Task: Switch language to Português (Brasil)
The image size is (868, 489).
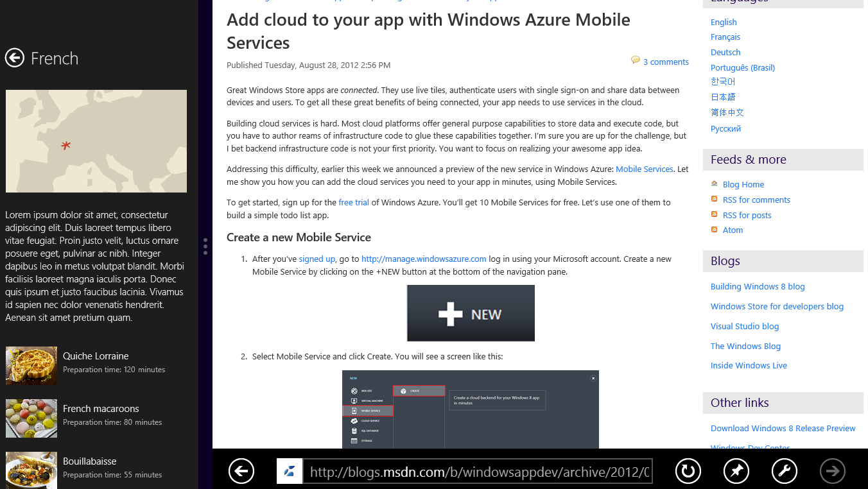Action: pos(743,68)
